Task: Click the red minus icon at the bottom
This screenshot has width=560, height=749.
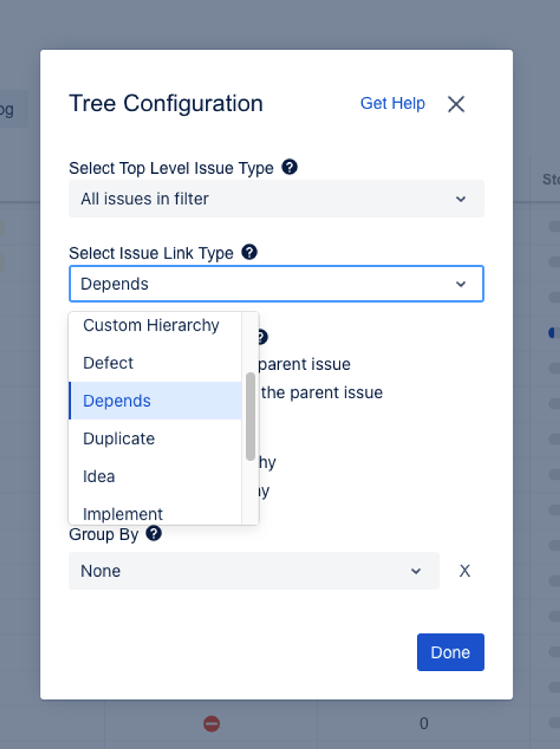Action: 211,723
